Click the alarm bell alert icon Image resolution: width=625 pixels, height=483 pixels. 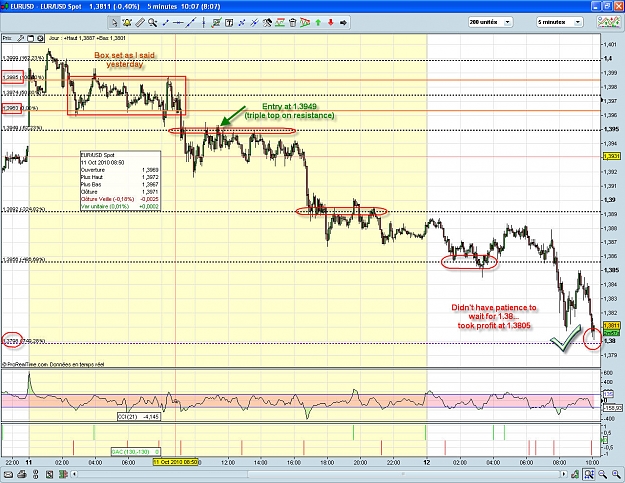click(x=127, y=23)
